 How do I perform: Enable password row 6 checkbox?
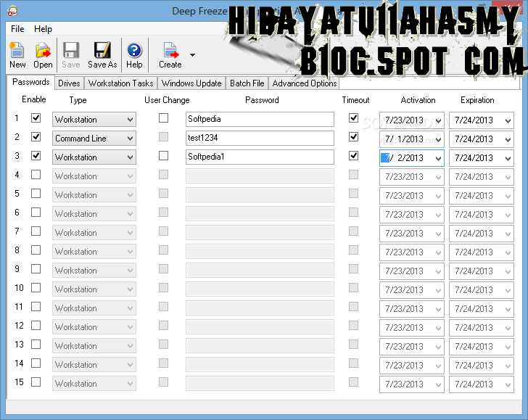[36, 213]
